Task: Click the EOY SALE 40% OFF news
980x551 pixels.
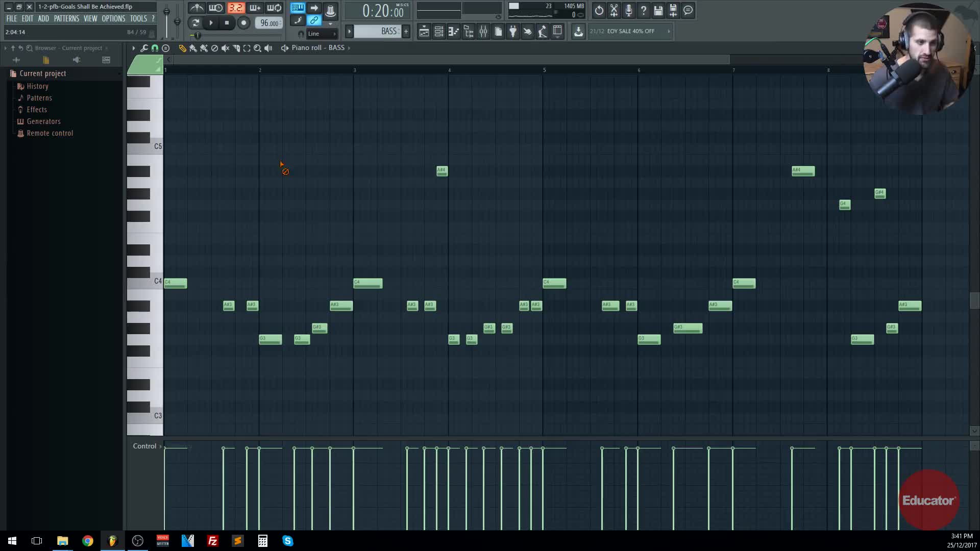Action: coord(630,31)
